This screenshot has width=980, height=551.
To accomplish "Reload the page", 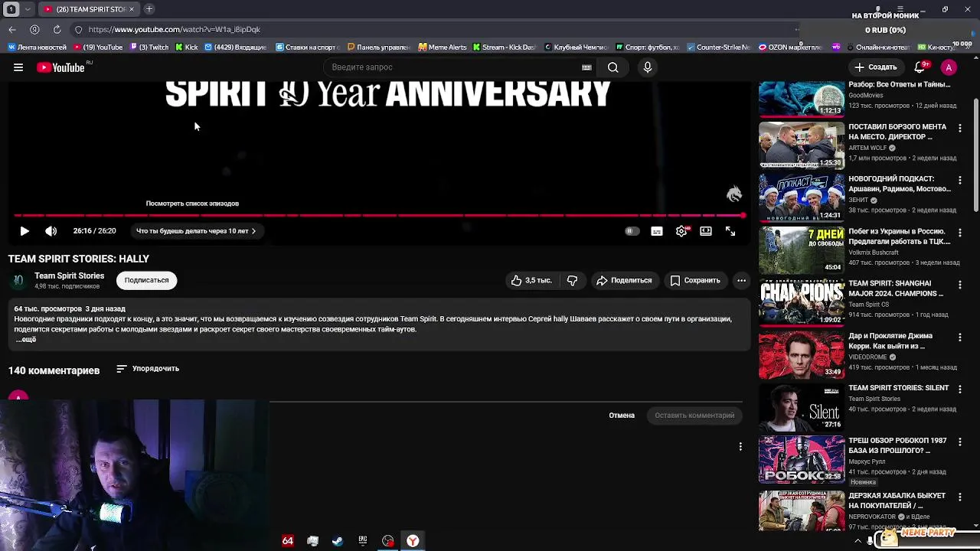I will 57,29.
